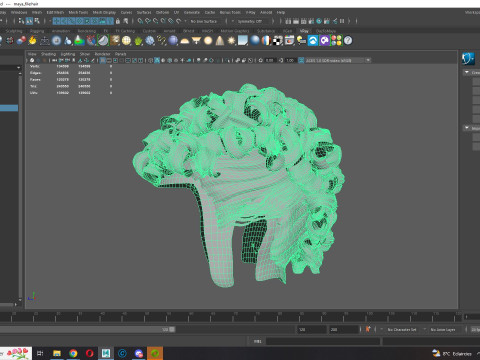Click the render window shelf icon

[x=289, y=41]
